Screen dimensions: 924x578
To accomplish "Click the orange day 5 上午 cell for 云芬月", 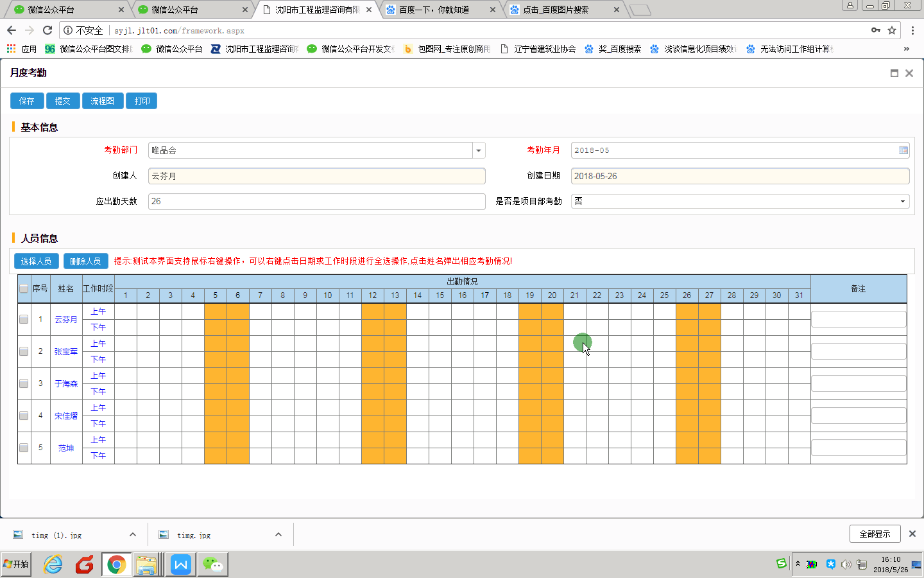I will click(x=215, y=311).
